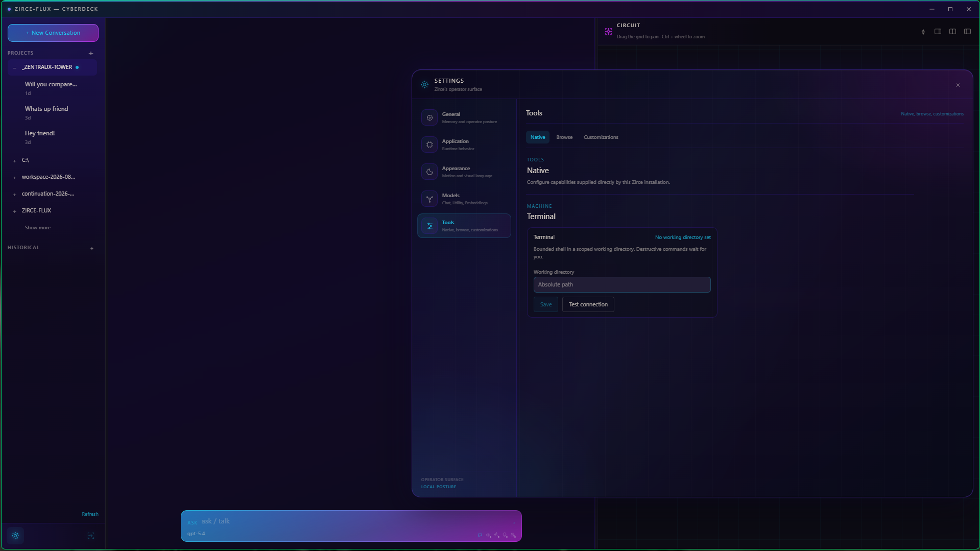Minimize the Zirce-Flux window
Image resolution: width=980 pixels, height=551 pixels.
point(932,9)
